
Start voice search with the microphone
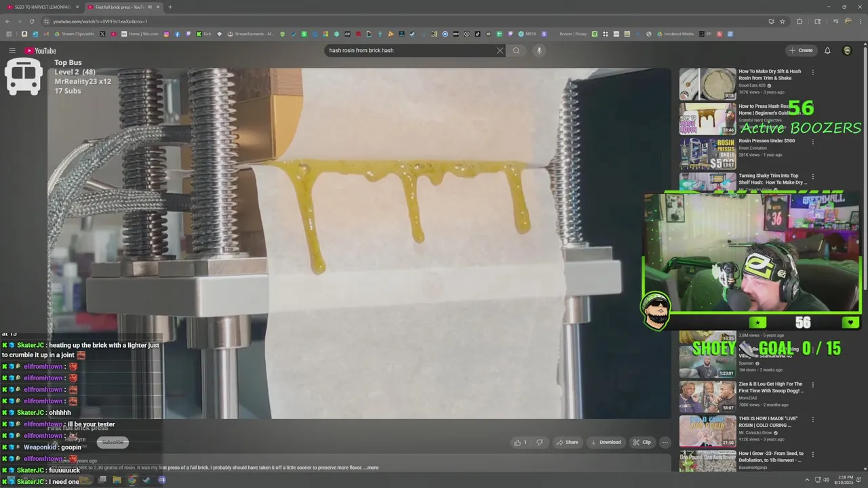point(539,50)
